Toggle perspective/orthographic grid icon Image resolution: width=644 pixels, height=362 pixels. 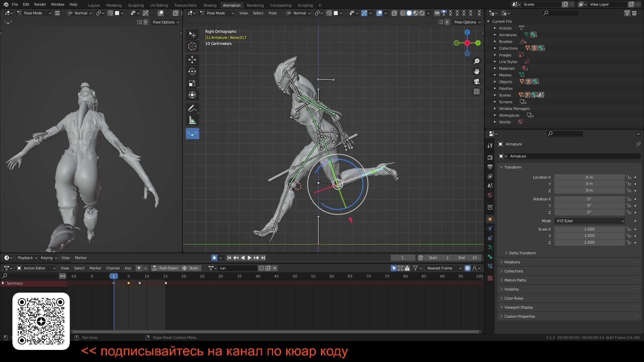click(x=476, y=92)
